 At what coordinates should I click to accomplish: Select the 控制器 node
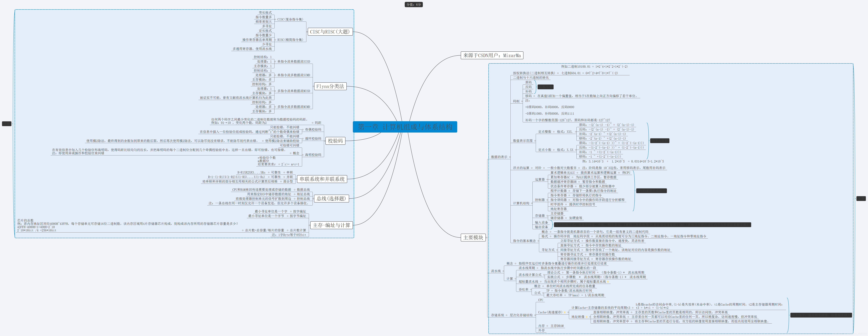pos(540,200)
